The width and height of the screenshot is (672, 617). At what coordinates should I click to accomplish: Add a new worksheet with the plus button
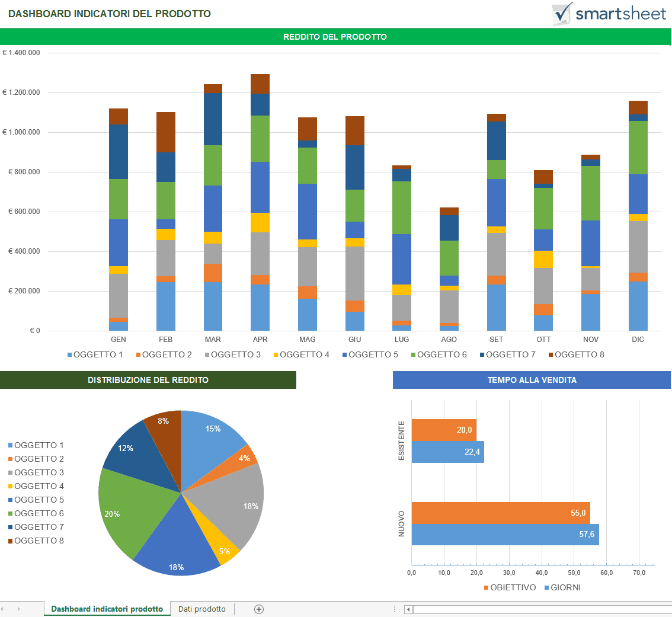pos(258,609)
